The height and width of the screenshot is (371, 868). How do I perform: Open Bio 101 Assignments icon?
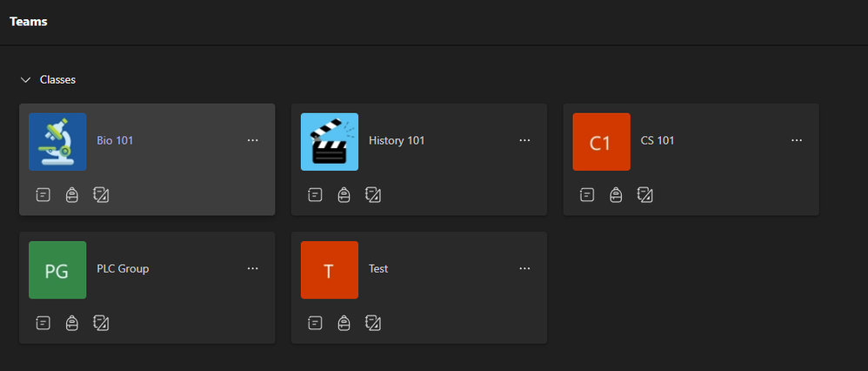[43, 195]
